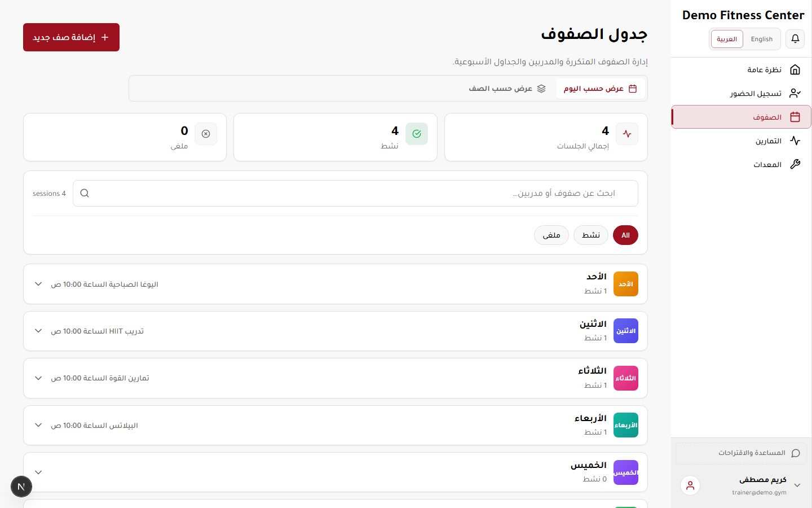812x508 pixels.
Task: Click the blue الاثنين day badge
Action: (x=626, y=331)
